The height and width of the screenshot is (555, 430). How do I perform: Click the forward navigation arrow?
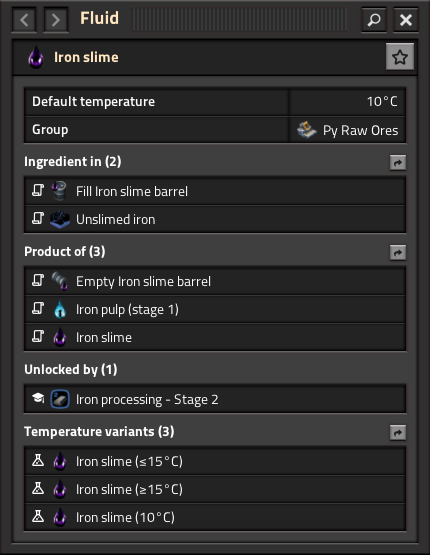tap(56, 20)
